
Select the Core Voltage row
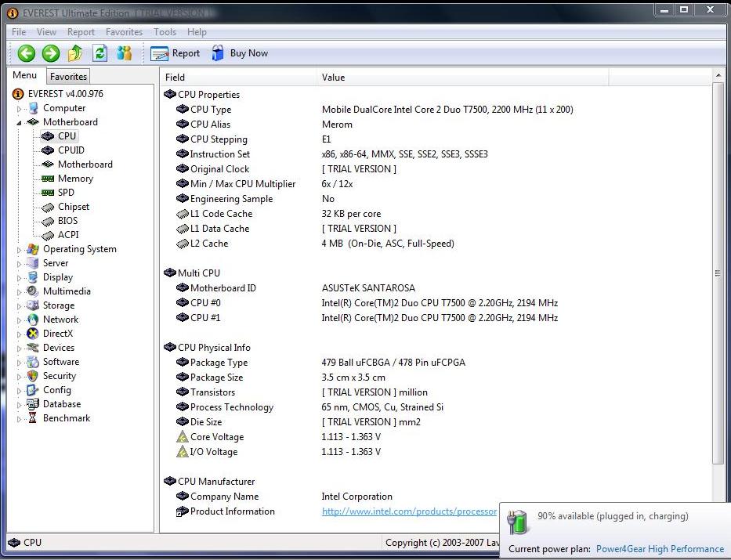pyautogui.click(x=278, y=437)
